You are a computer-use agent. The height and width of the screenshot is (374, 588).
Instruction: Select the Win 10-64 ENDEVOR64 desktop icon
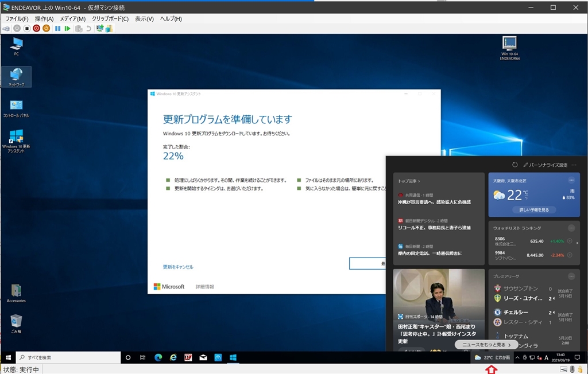(510, 48)
